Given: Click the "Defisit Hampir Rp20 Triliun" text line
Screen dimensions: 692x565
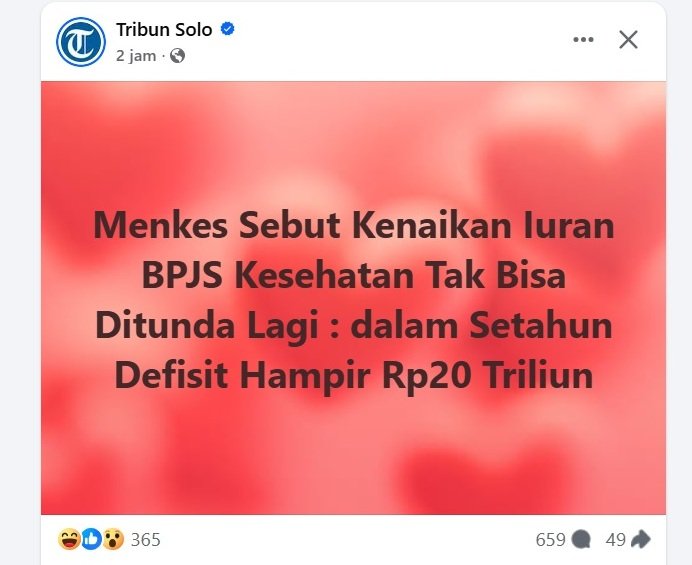Looking at the screenshot, I should tap(354, 376).
